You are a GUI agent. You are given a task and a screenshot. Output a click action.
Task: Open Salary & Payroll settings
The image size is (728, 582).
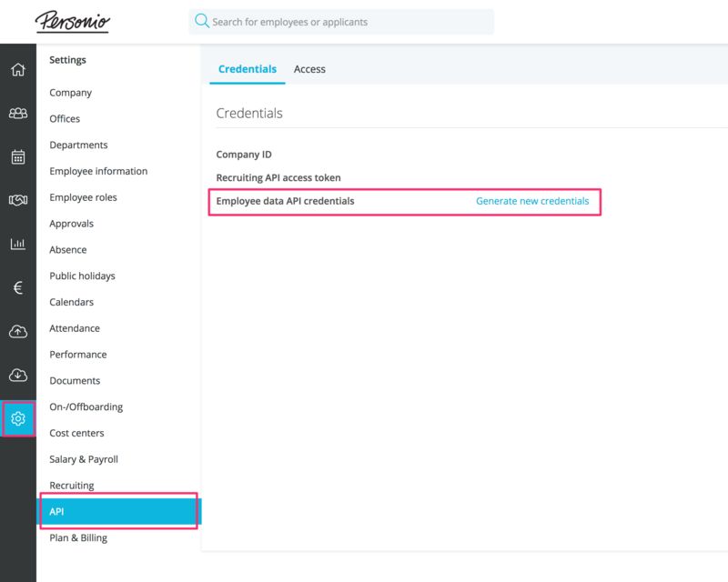coord(84,459)
